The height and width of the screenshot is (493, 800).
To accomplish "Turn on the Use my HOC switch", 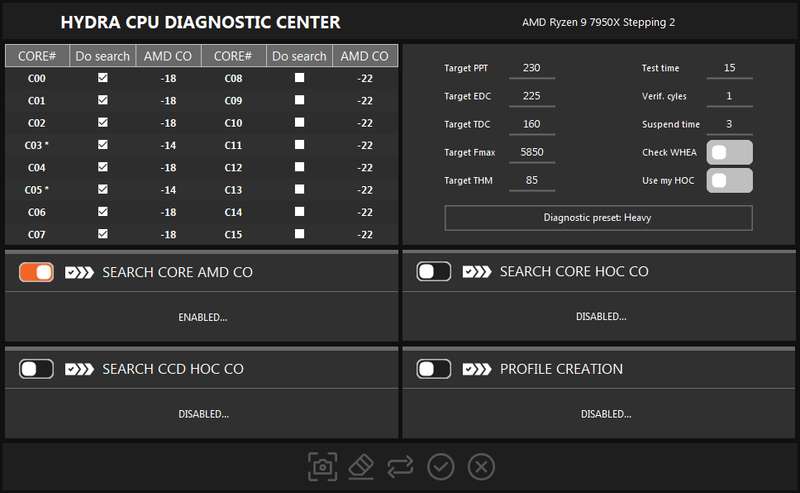I will (729, 180).
